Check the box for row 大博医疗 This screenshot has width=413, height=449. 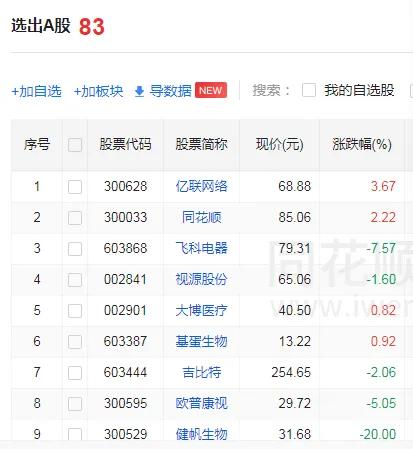[x=75, y=311]
